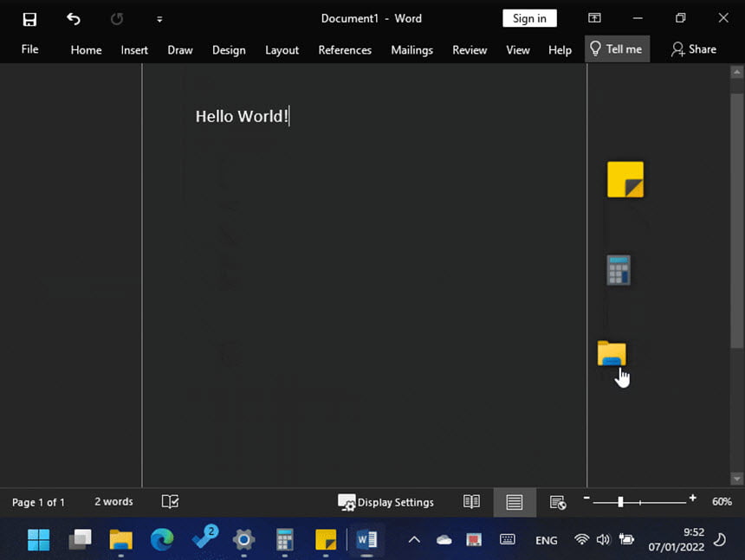Open Sticky Notes from the taskbar

tap(326, 539)
